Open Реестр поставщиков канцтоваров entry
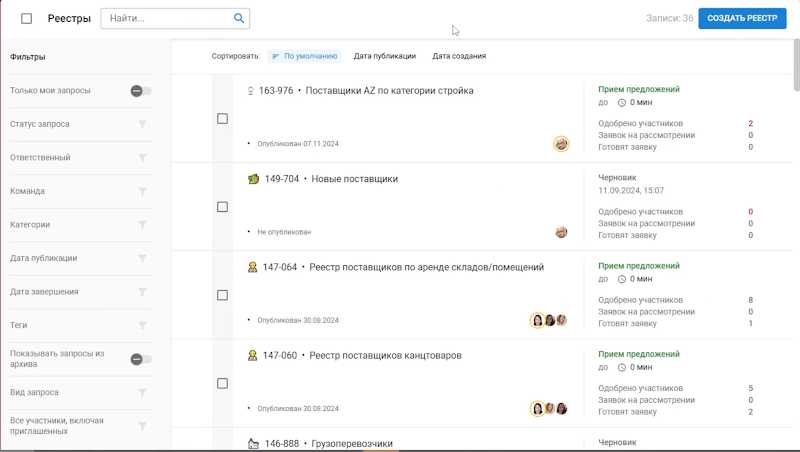The width and height of the screenshot is (800, 452). (385, 355)
